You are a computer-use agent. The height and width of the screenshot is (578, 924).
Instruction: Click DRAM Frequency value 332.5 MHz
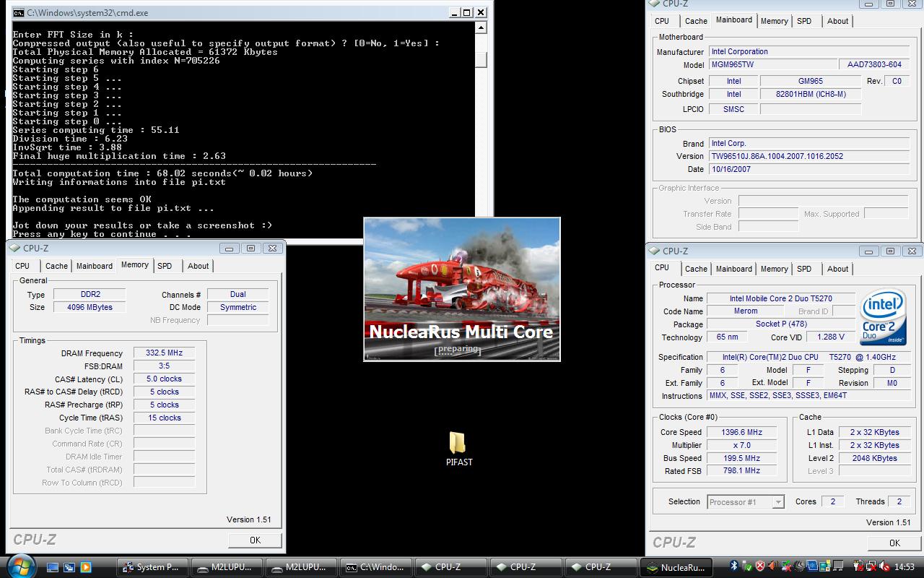(164, 353)
